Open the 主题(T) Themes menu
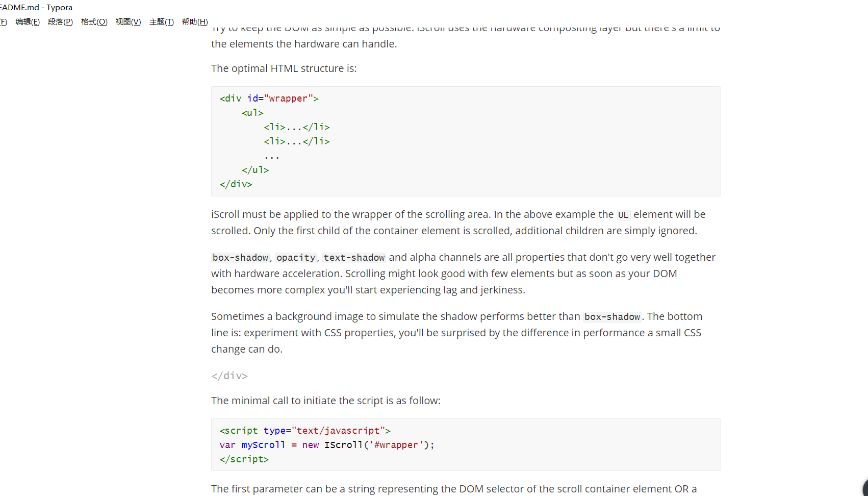The image size is (868, 496). point(161,22)
